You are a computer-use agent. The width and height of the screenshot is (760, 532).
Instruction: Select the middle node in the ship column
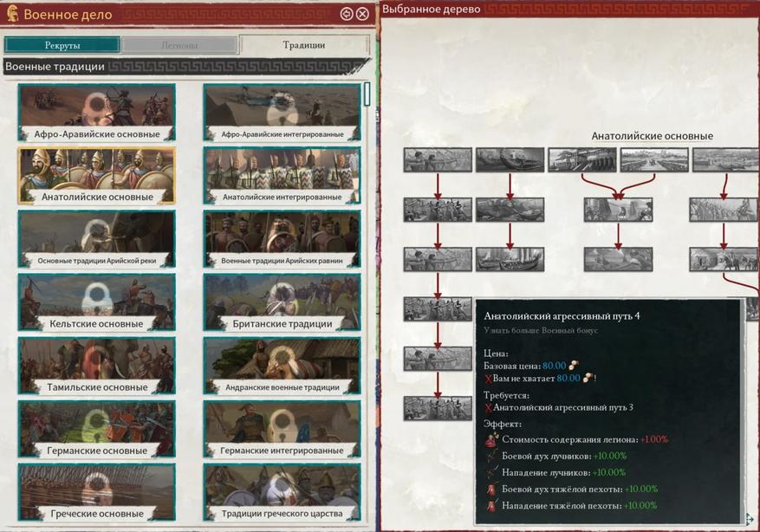510,210
